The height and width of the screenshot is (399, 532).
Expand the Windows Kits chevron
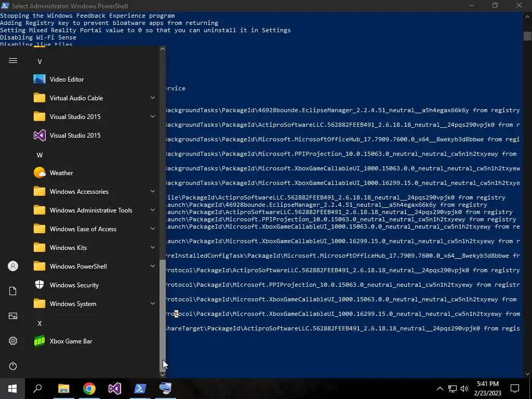click(153, 247)
